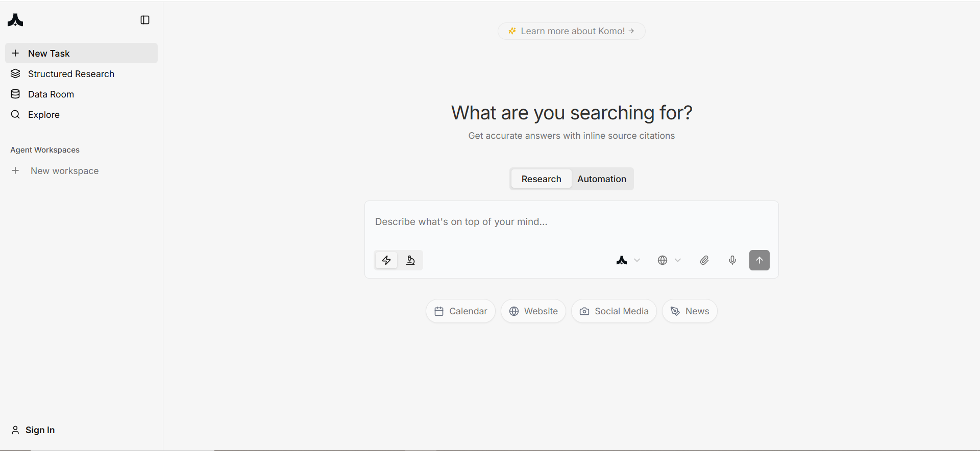980x451 pixels.
Task: Select the lightning bolt quick mode icon
Action: tap(386, 260)
